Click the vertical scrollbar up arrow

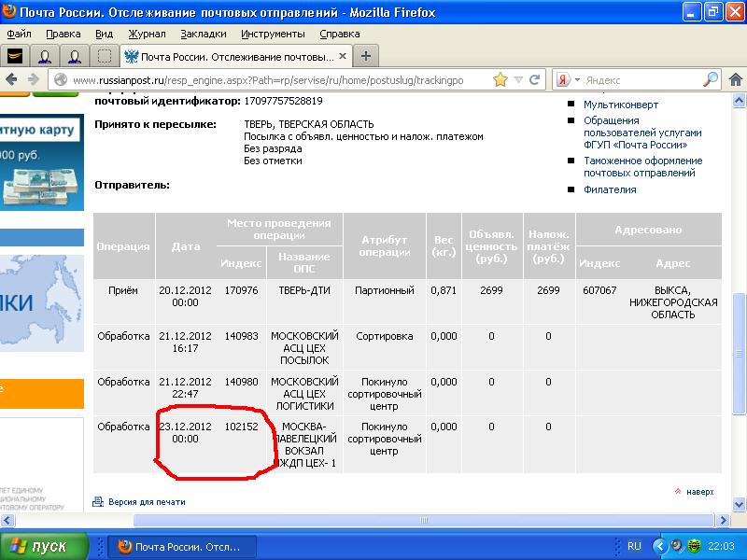(x=739, y=100)
